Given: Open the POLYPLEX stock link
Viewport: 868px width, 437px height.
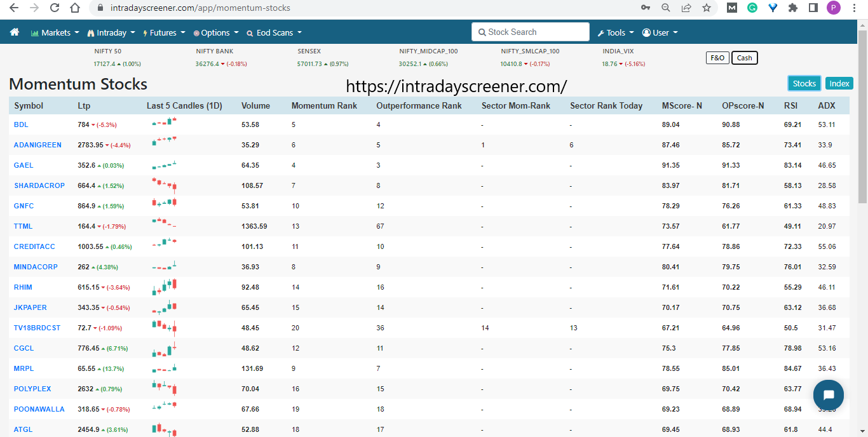Looking at the screenshot, I should tap(32, 389).
